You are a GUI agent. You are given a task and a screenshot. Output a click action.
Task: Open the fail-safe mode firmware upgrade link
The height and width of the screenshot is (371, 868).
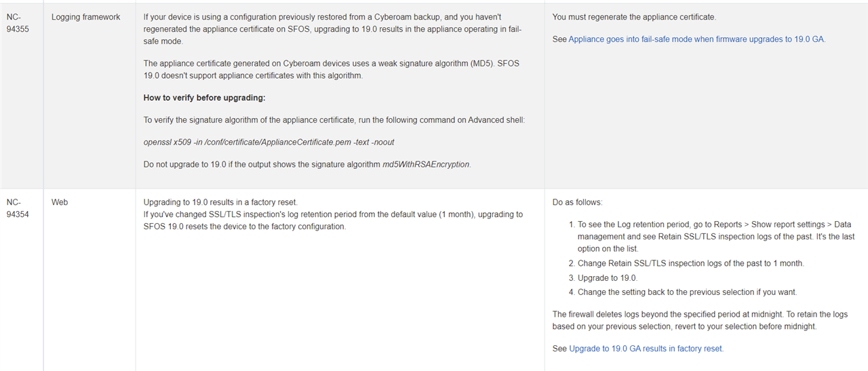(697, 39)
